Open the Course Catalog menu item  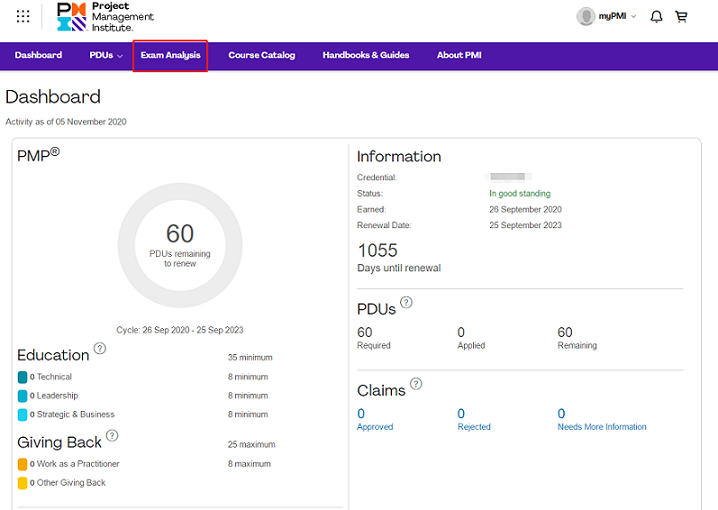261,55
